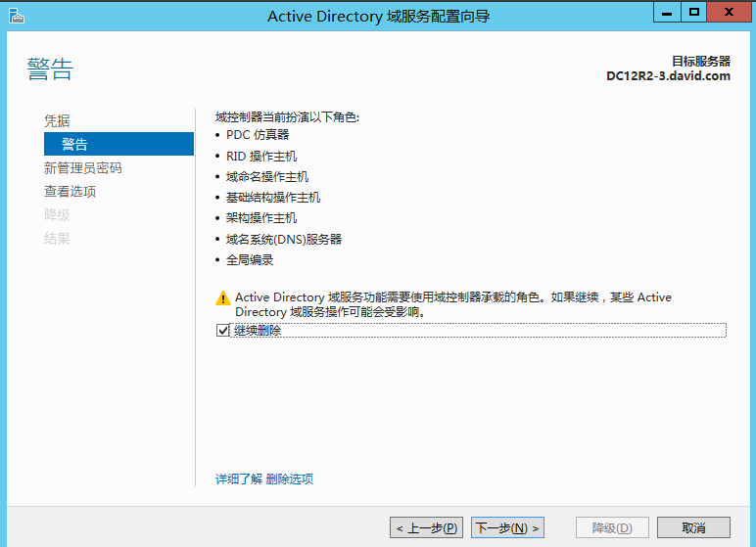Select the 结果 step in sidebar
Screen dimensions: 756x547
pyautogui.click(x=57, y=238)
